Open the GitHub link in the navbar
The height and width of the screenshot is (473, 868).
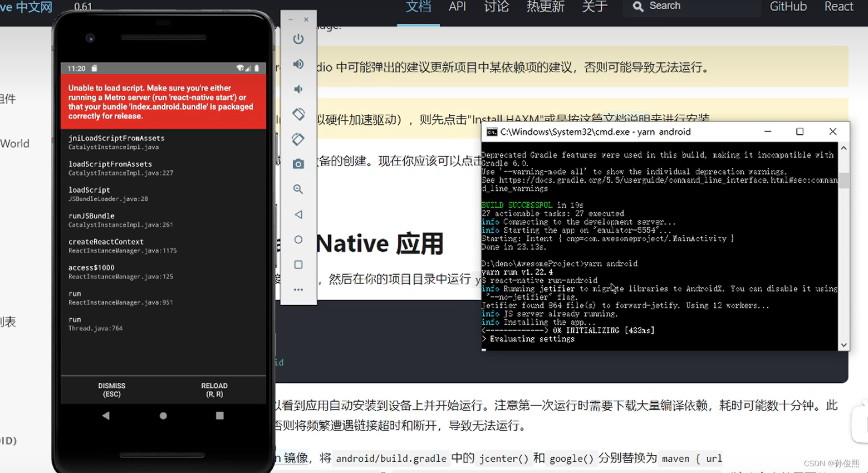788,7
